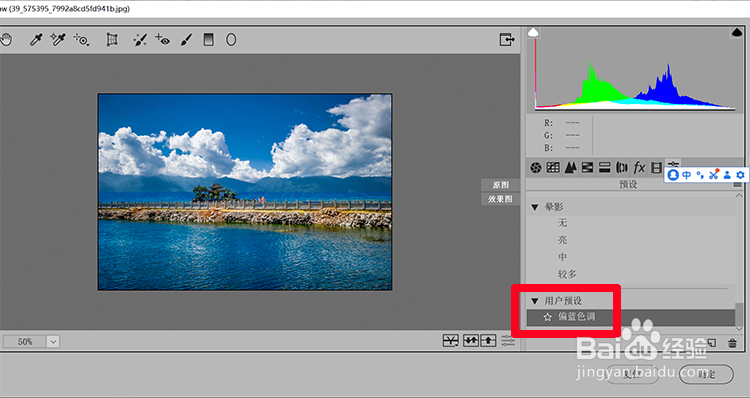The height and width of the screenshot is (398, 750).
Task: Click the IME scissors screenshot icon
Action: pos(714,175)
